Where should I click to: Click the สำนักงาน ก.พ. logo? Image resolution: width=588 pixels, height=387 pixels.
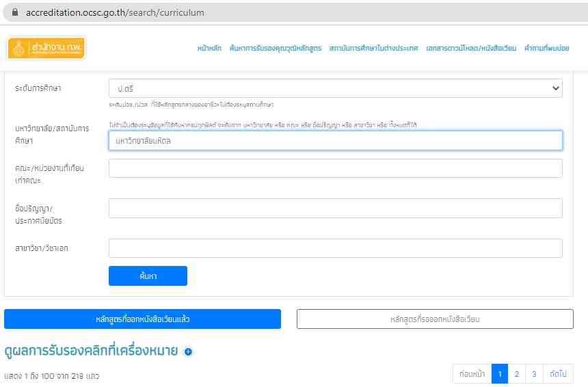coord(46,48)
